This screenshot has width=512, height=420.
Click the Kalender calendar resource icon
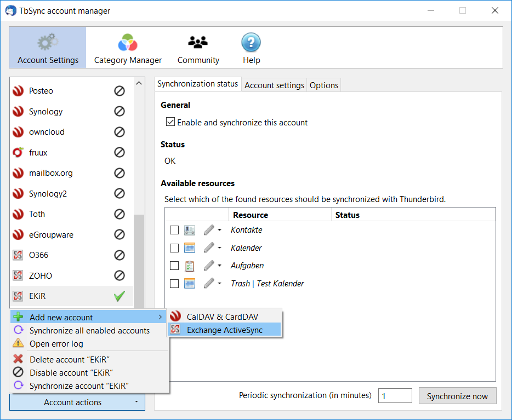coord(190,248)
